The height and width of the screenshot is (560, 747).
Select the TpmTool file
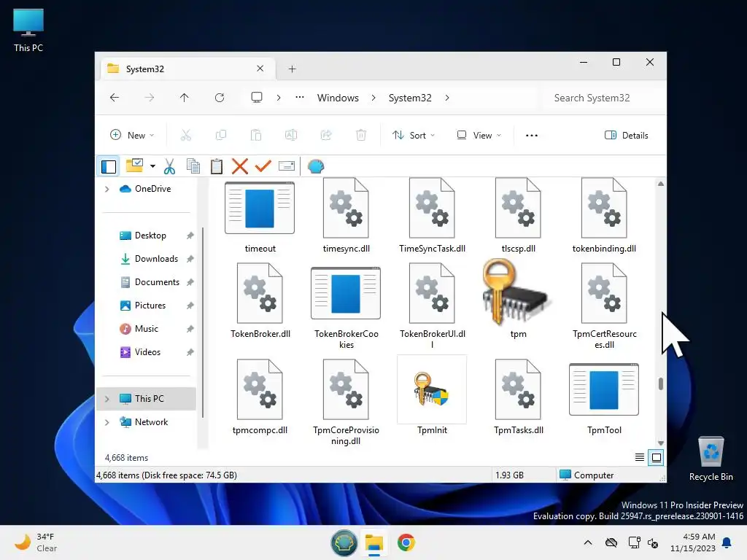tap(604, 399)
